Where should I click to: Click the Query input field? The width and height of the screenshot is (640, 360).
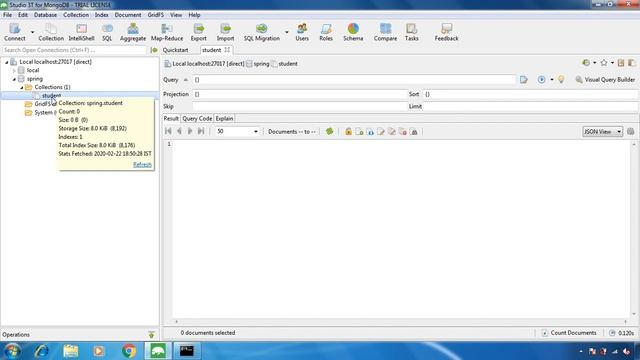(354, 80)
